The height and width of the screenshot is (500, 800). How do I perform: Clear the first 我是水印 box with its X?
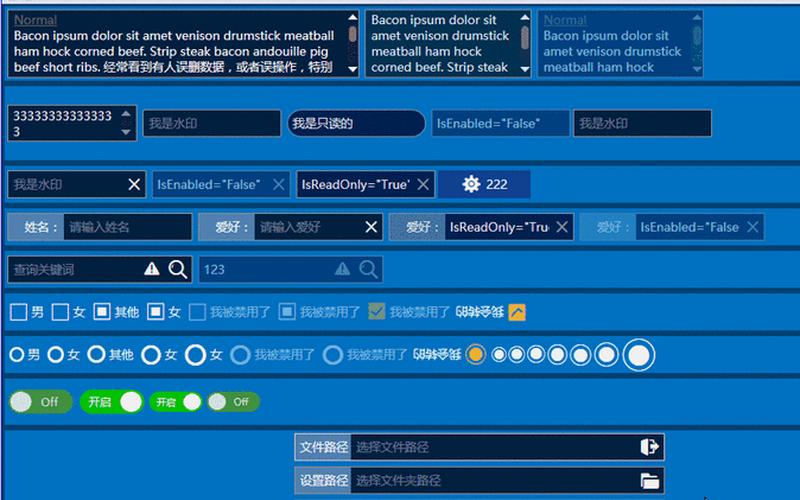134,184
